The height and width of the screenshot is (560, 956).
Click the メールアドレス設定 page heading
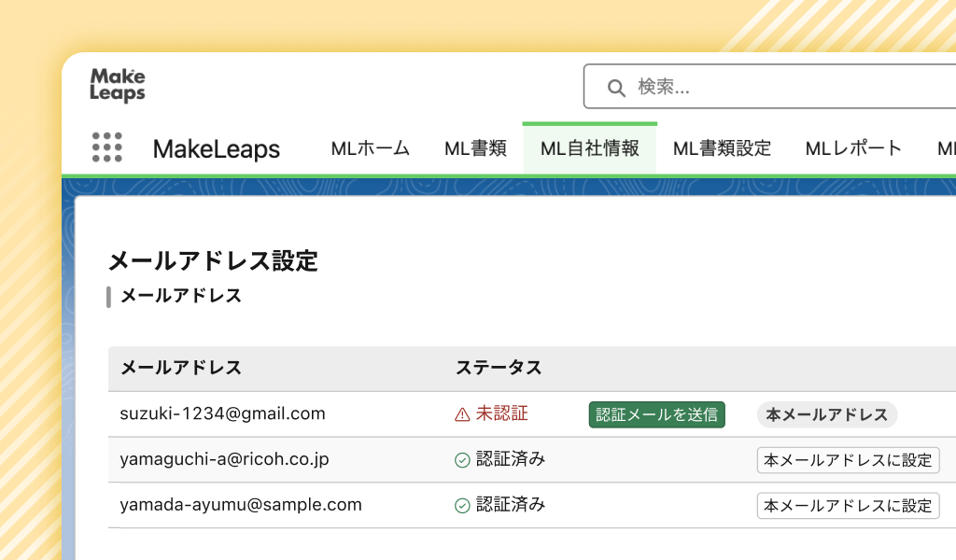point(214,261)
